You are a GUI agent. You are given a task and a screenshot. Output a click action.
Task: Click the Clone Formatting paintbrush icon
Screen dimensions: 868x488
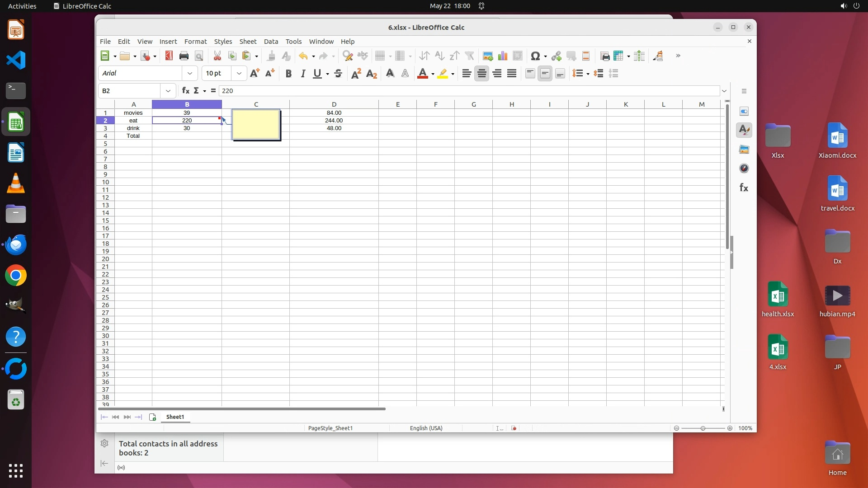(271, 56)
